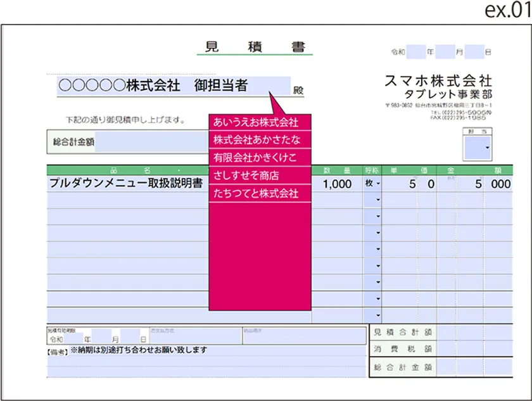The width and height of the screenshot is (532, 401).
Task: Click the quantity cell showing 1,000
Action: click(337, 184)
